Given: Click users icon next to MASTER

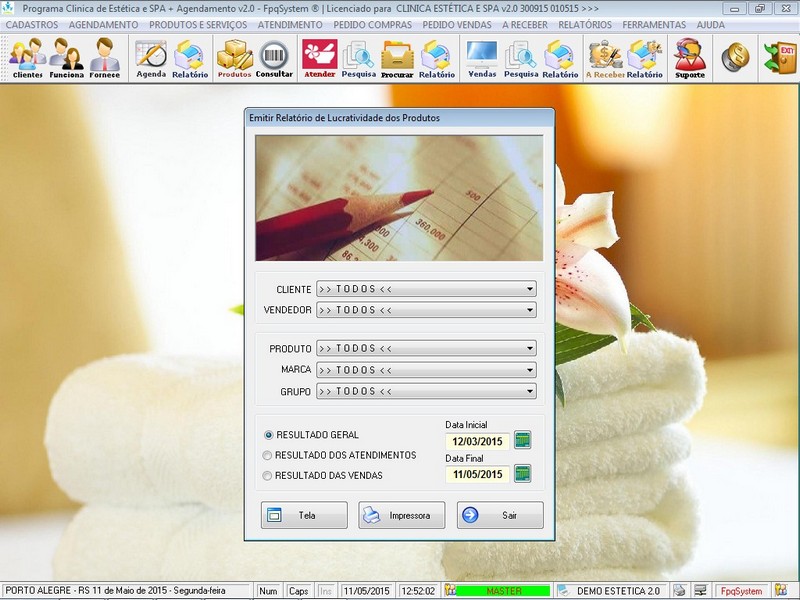Looking at the screenshot, I should (450, 590).
